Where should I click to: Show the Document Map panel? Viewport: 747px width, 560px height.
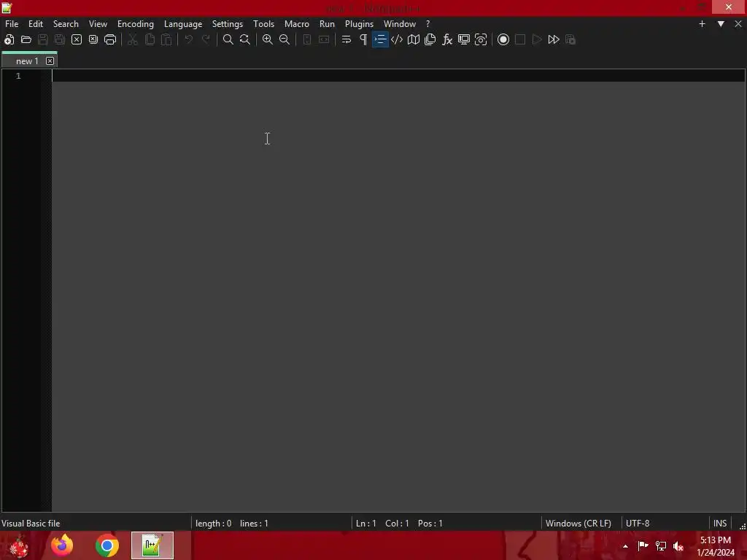click(x=414, y=39)
